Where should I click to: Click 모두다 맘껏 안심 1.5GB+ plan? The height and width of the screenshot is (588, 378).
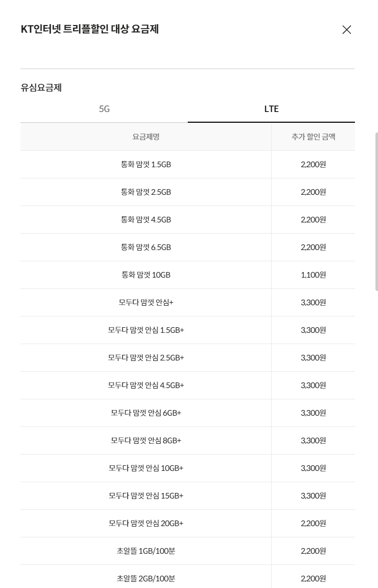click(146, 330)
